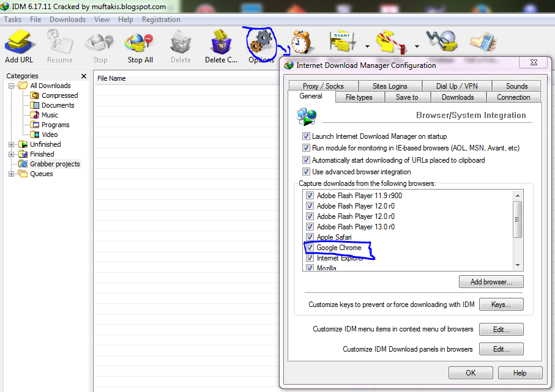Click the Add browser... button

pos(491,282)
